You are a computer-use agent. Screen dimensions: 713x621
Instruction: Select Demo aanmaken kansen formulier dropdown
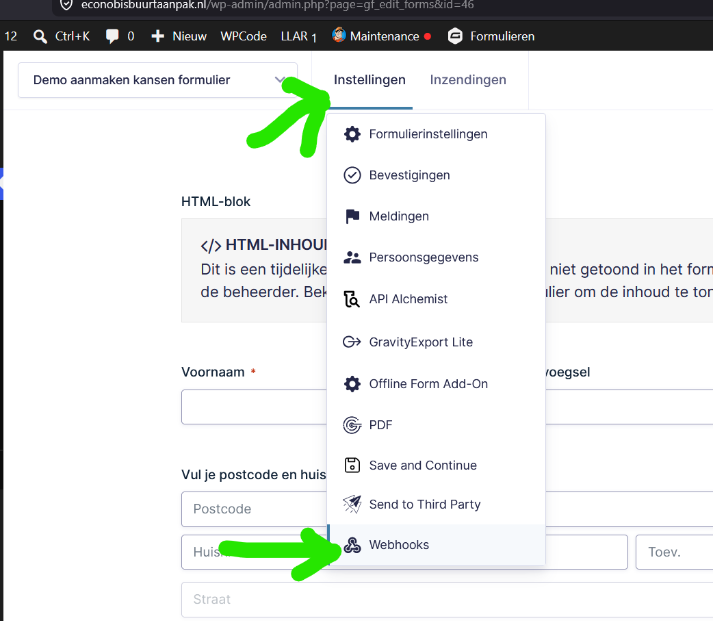pos(158,80)
